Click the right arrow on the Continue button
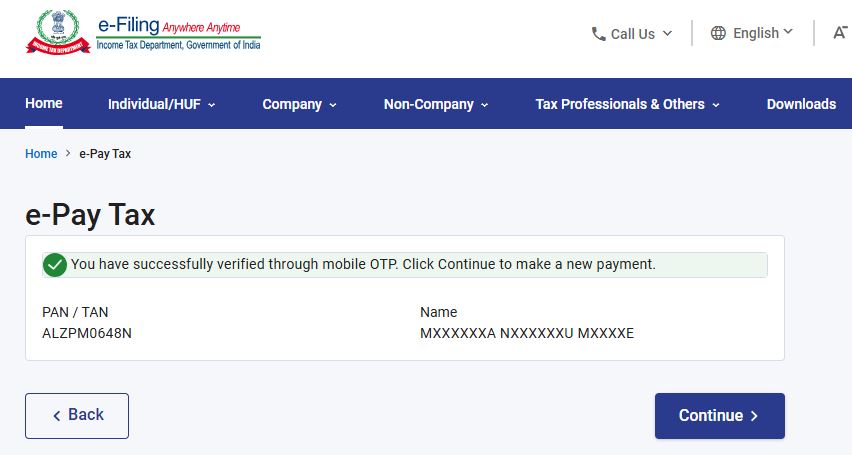 [x=754, y=416]
